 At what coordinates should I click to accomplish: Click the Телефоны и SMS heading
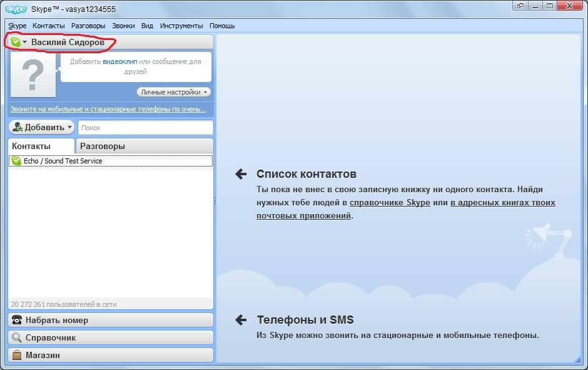pyautogui.click(x=305, y=320)
